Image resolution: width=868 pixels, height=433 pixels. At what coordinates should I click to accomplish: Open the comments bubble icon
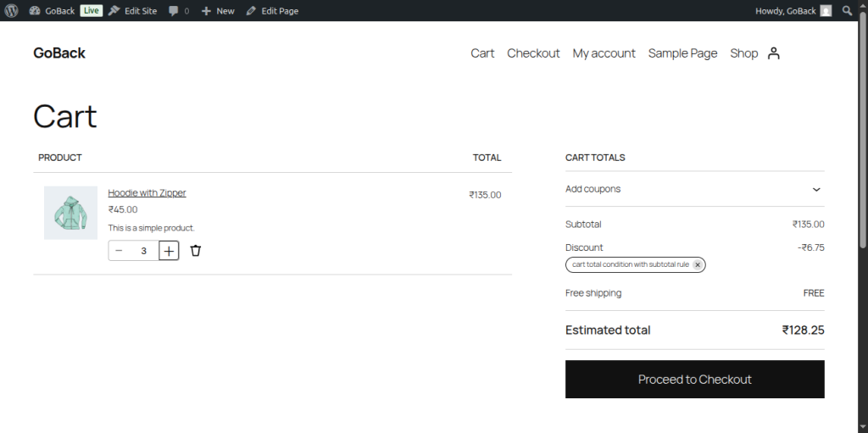(174, 10)
